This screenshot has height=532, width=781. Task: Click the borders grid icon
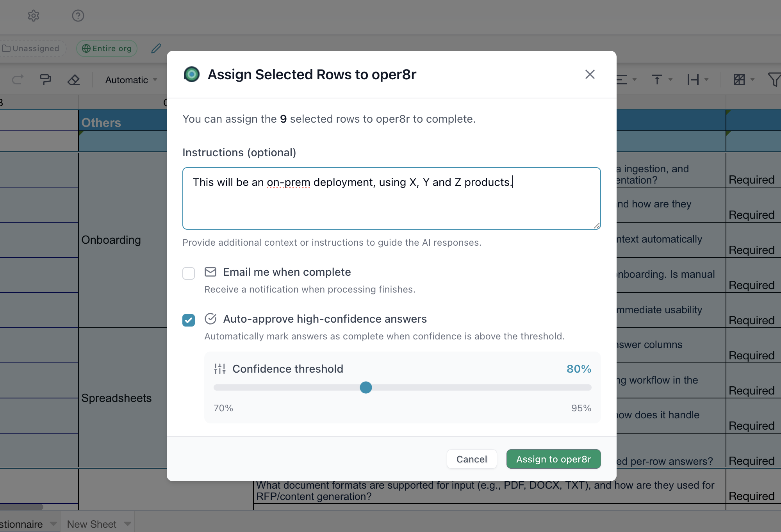pos(740,79)
